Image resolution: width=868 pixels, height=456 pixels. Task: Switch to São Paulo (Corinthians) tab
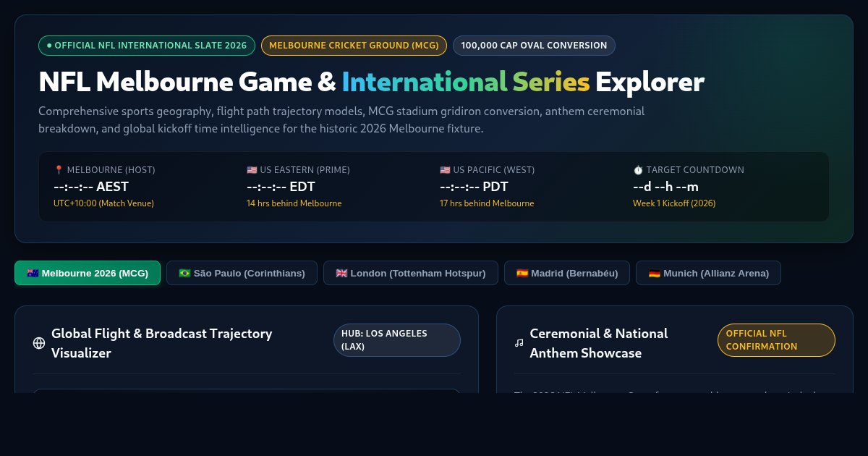pyautogui.click(x=242, y=273)
